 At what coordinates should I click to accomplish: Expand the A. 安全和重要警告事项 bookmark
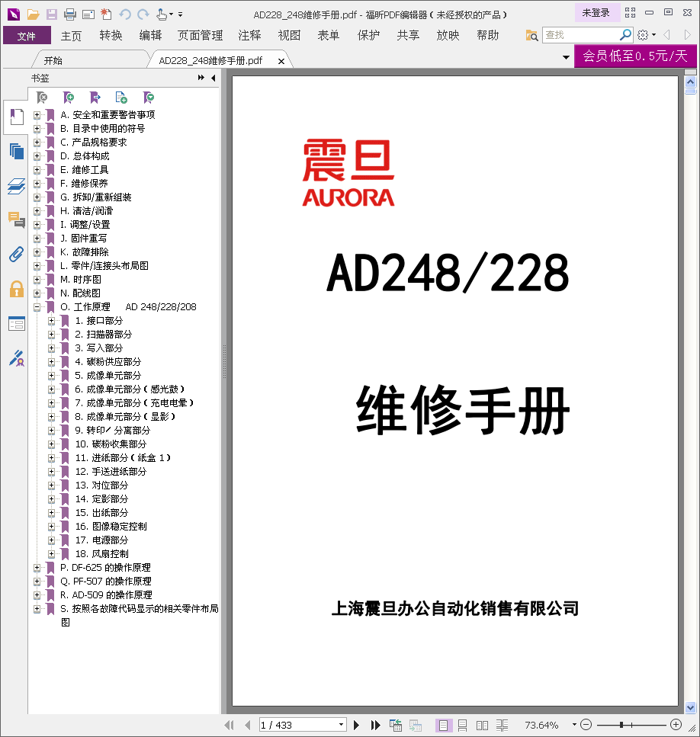(37, 115)
